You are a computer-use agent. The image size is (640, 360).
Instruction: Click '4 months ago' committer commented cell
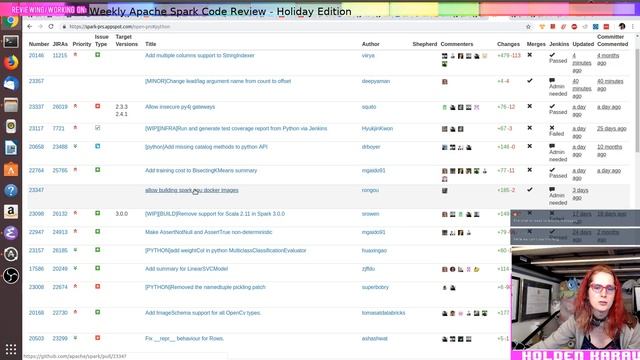click(x=608, y=59)
